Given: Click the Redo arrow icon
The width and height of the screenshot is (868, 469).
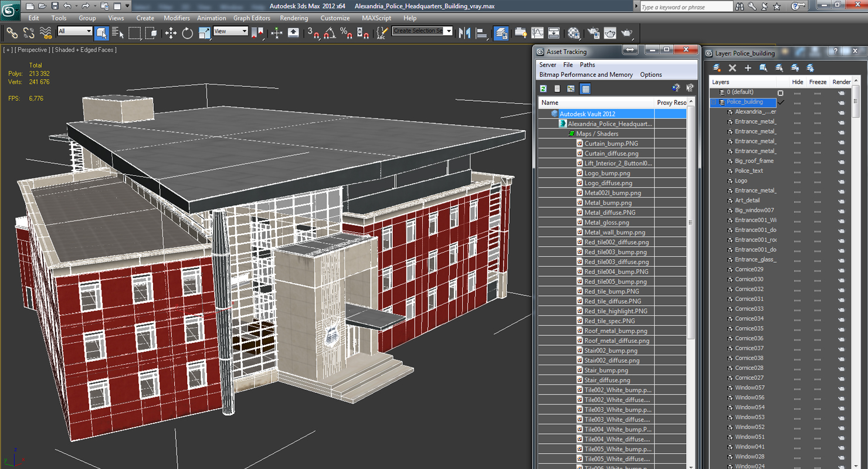Looking at the screenshot, I should tap(86, 6).
